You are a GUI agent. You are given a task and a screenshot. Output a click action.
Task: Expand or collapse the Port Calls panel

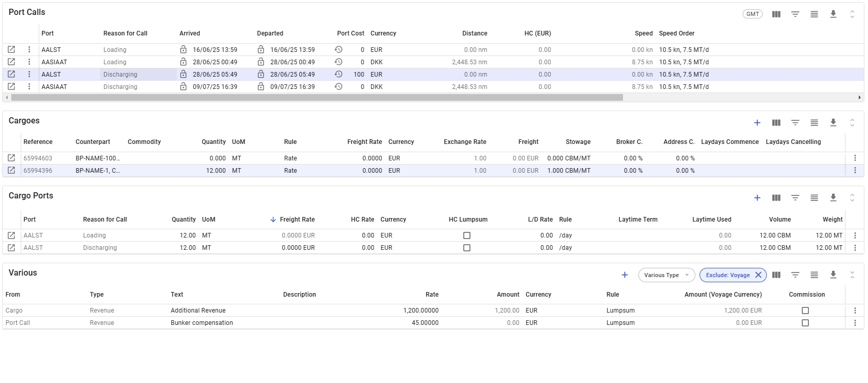(852, 14)
